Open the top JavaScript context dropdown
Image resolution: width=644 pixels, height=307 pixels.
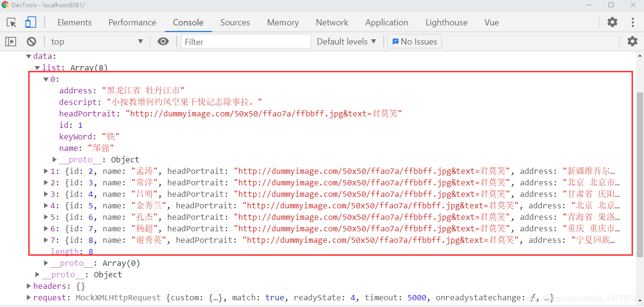(97, 42)
